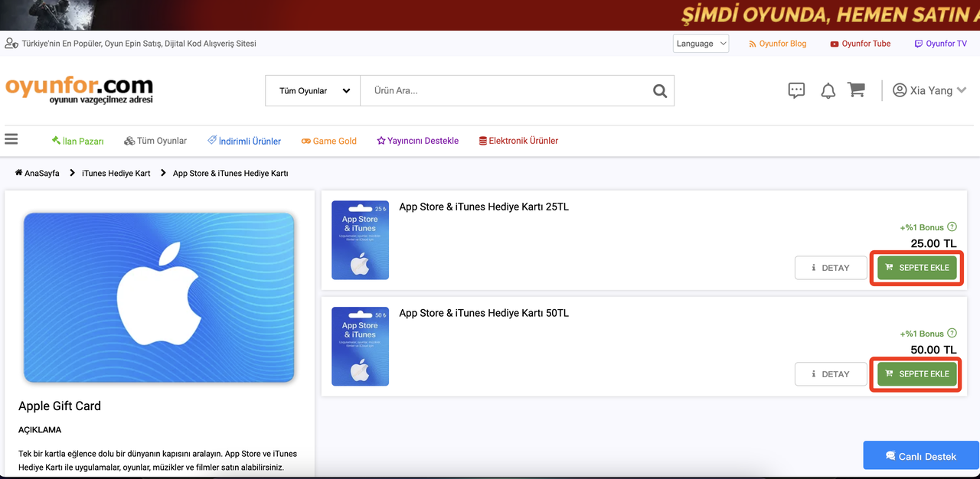This screenshot has height=479, width=980.
Task: Open the Tüm Oyunlar category dropdown
Action: (313, 91)
